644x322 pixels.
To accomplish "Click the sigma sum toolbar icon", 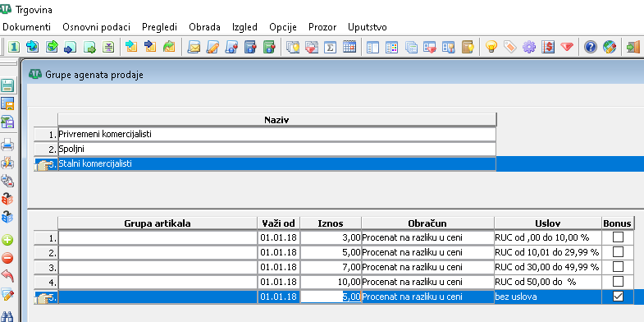I will 330,47.
